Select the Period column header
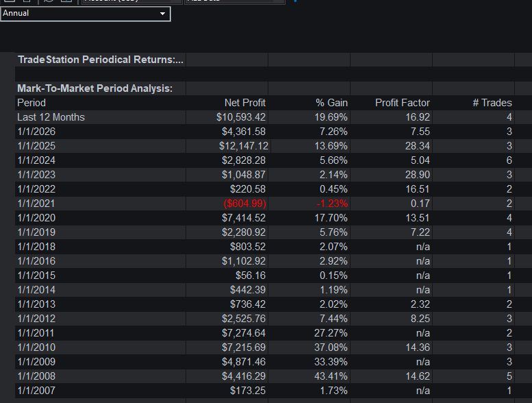Image resolution: width=532 pixels, height=403 pixels. tap(31, 103)
